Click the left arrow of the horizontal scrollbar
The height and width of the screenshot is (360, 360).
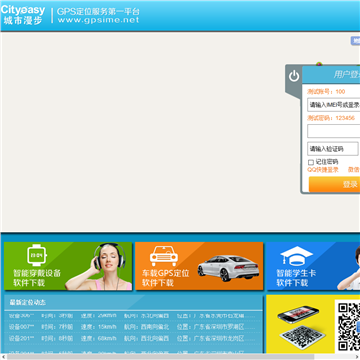pos(3,357)
